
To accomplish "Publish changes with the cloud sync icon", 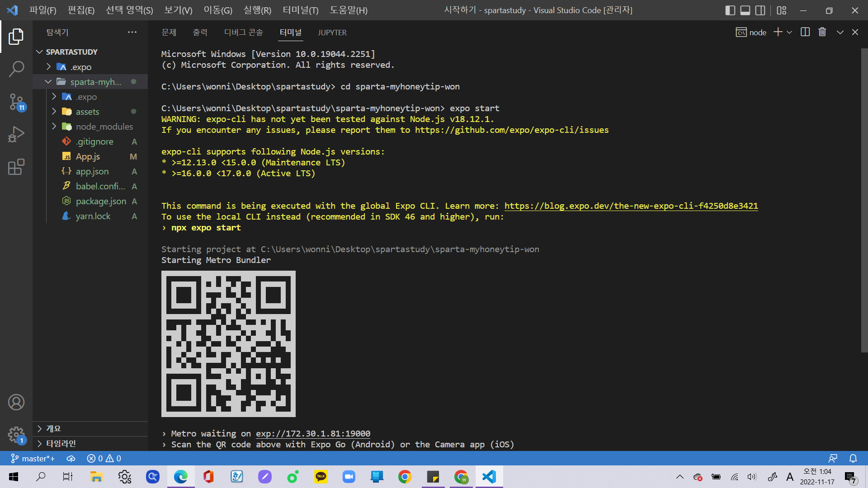I will [x=71, y=459].
